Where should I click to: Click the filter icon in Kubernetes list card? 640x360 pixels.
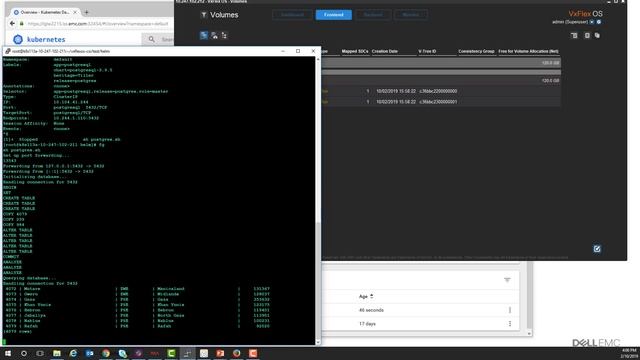pos(507,280)
